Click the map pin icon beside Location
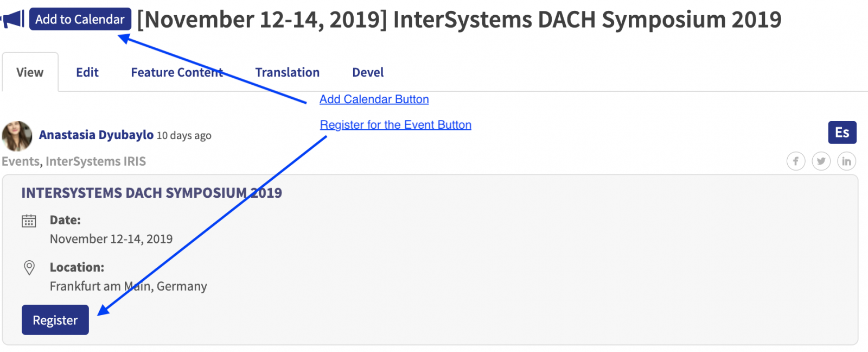 click(29, 267)
